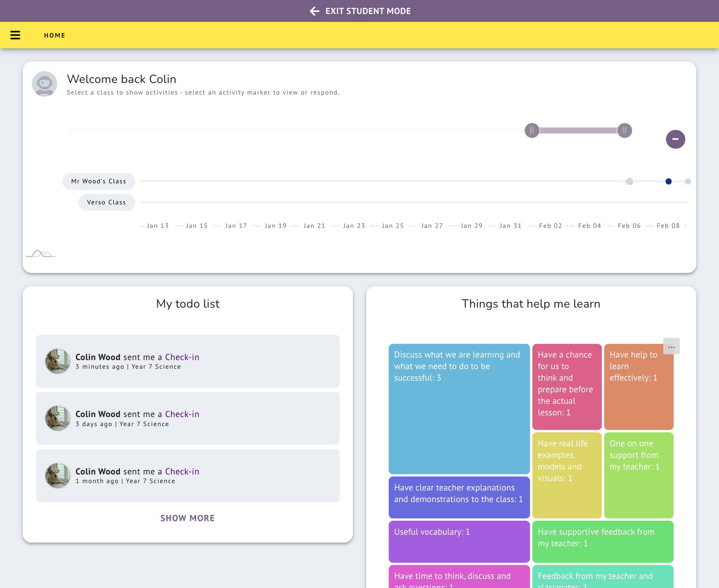Image resolution: width=719 pixels, height=588 pixels.
Task: Select Verso Class
Action: pyautogui.click(x=106, y=202)
